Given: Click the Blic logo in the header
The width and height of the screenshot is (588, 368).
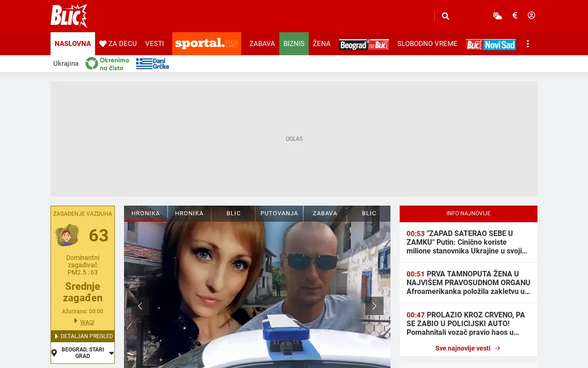Looking at the screenshot, I should click(69, 16).
